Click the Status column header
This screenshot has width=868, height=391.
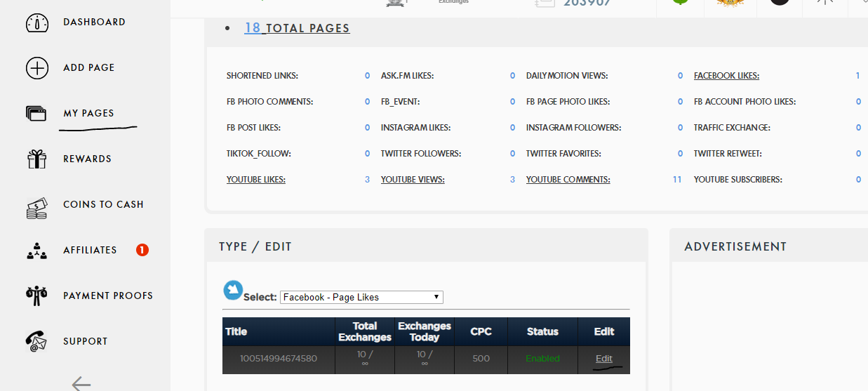point(543,331)
